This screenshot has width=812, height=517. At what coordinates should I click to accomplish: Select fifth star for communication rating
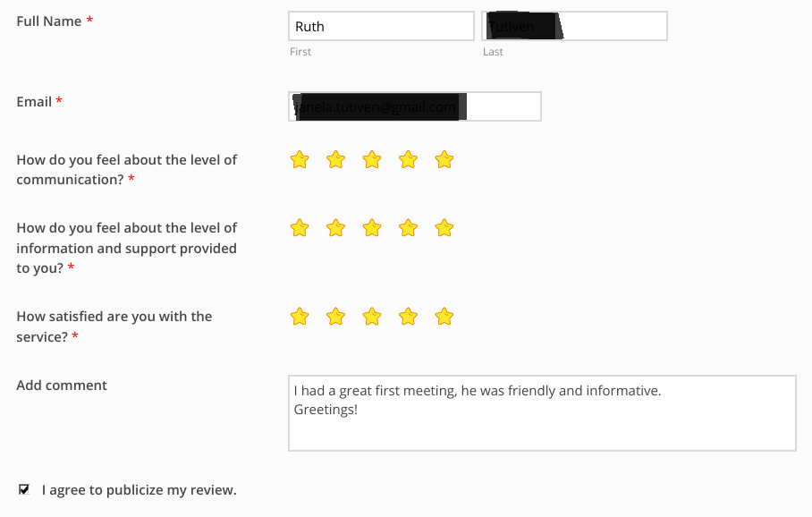444,159
